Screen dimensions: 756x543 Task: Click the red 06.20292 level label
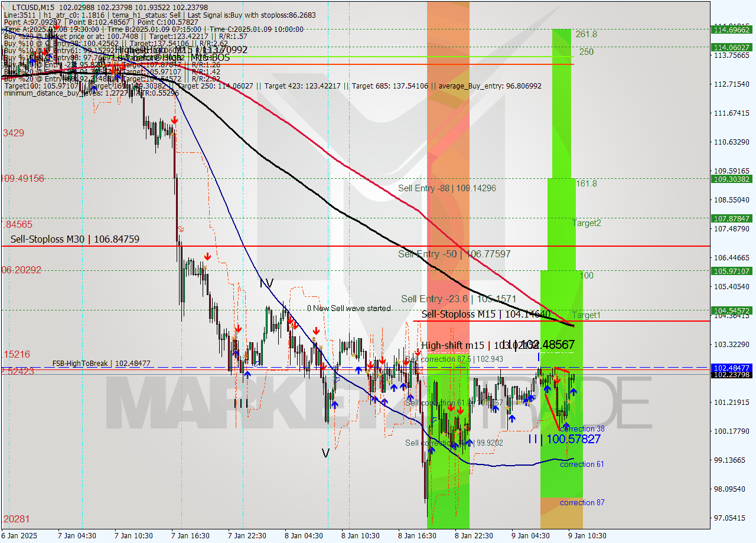tap(22, 270)
